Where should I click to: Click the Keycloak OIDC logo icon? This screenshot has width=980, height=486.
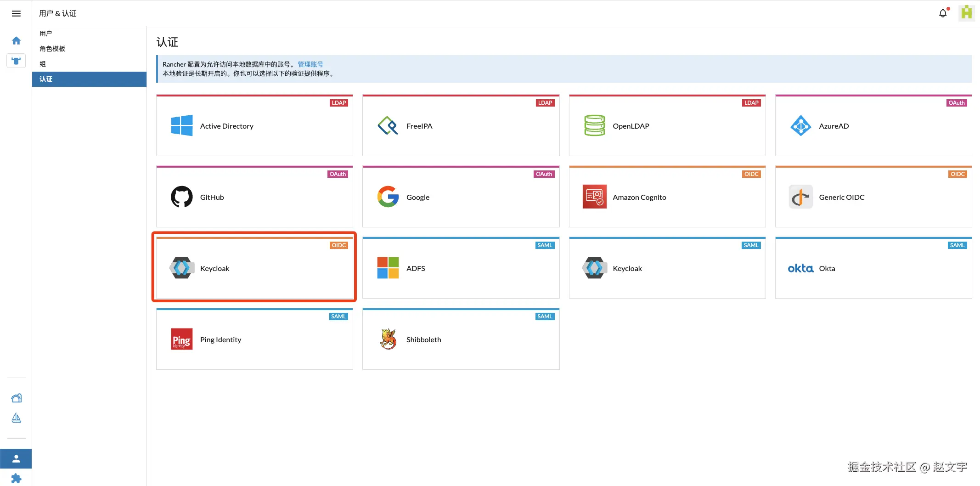click(182, 268)
